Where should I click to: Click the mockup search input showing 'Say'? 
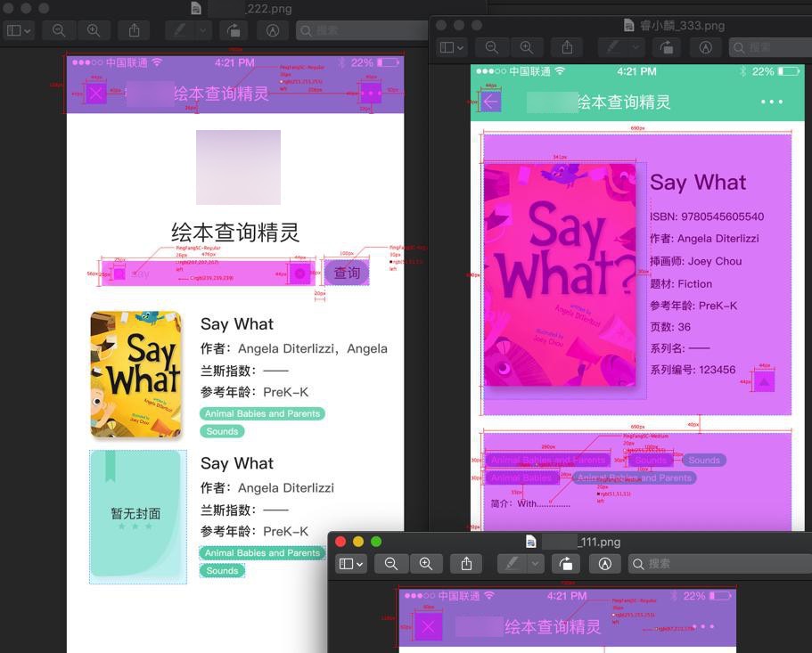coord(209,273)
